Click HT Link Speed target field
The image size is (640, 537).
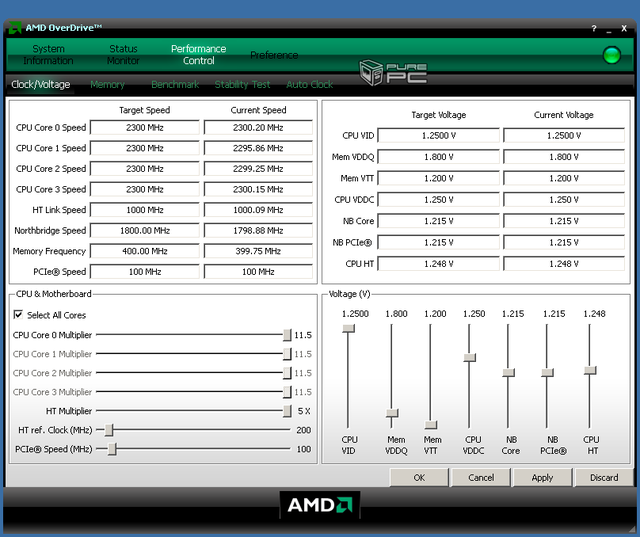(x=144, y=210)
